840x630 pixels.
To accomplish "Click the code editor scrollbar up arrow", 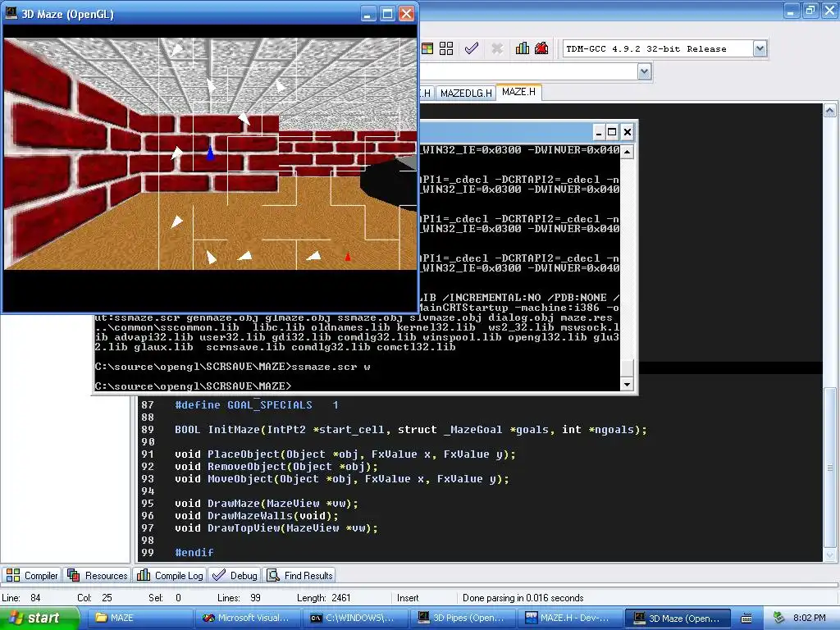I will (x=829, y=111).
